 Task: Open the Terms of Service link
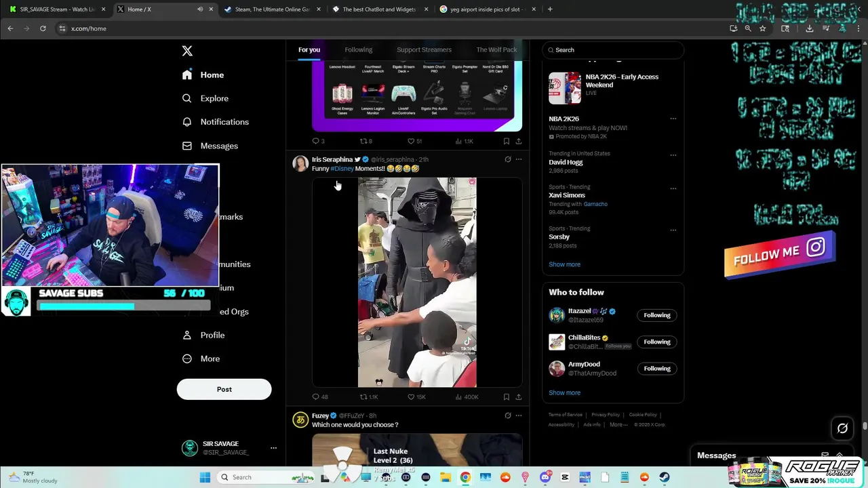566,415
